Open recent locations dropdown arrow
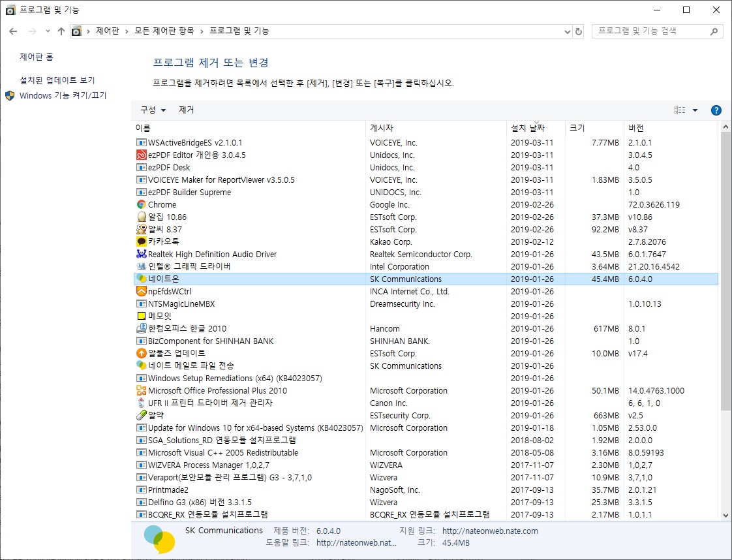Image resolution: width=732 pixels, height=560 pixels. coord(48,31)
